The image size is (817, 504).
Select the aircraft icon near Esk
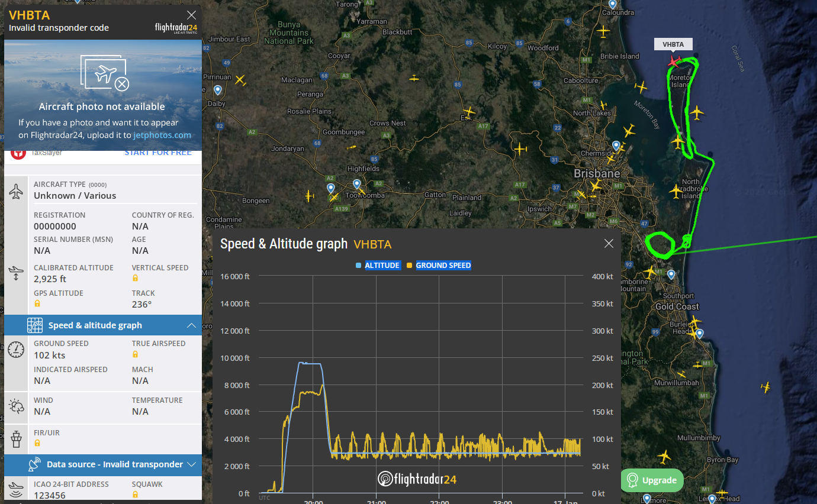(x=469, y=111)
